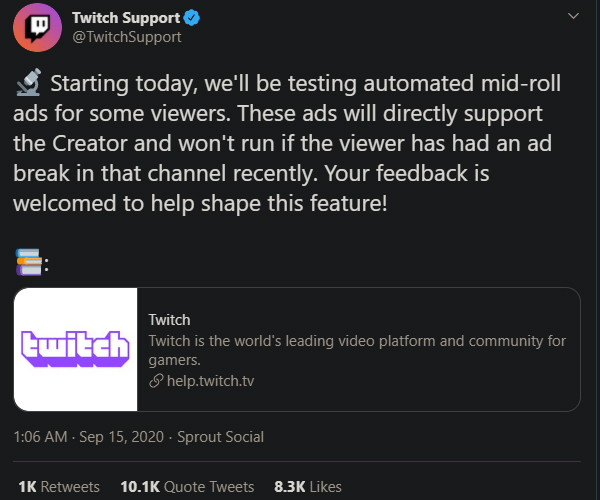Click the tweet body text
This screenshot has width=600, height=500.
287,143
